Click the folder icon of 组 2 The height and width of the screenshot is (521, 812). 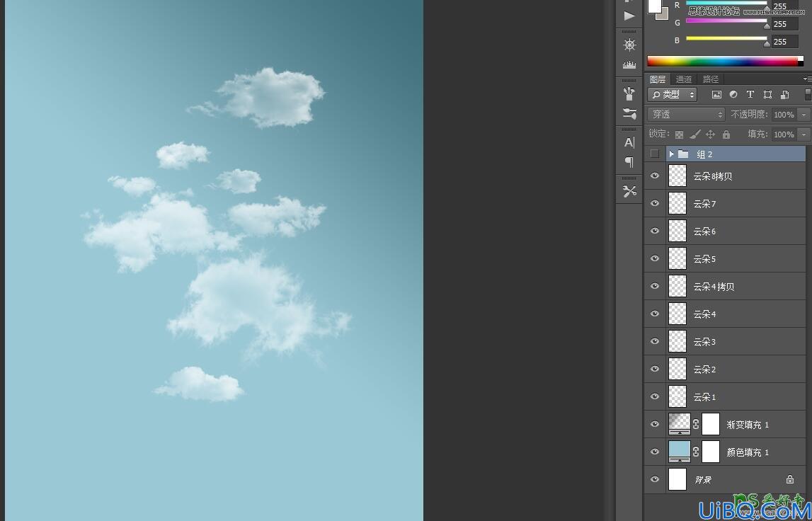coord(684,154)
